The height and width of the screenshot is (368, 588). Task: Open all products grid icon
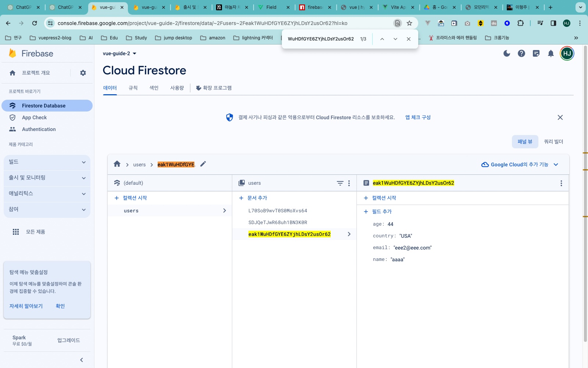pyautogui.click(x=16, y=232)
